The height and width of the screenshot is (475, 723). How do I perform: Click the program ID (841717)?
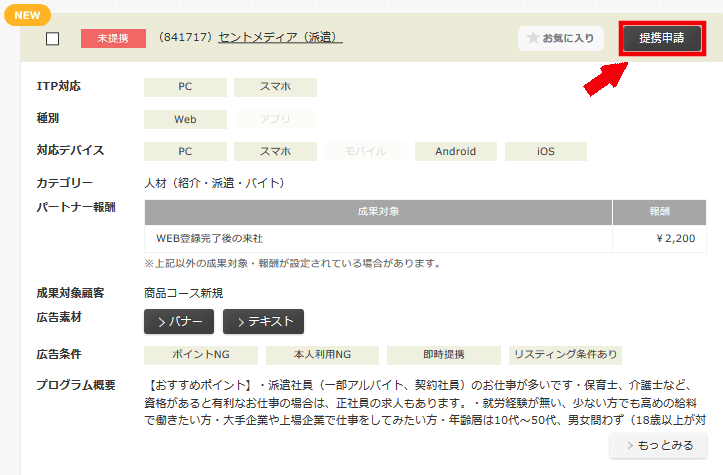point(184,37)
